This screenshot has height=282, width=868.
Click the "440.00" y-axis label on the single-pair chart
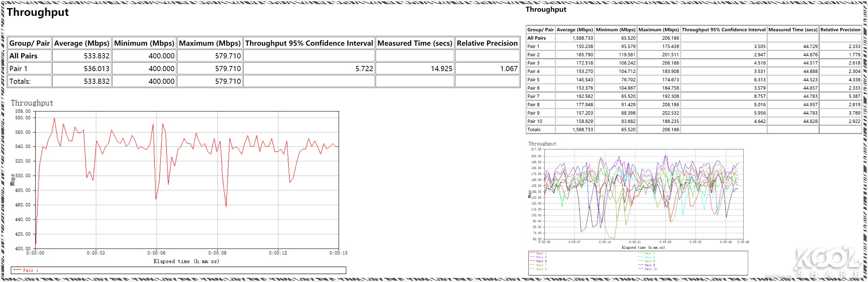(23, 219)
